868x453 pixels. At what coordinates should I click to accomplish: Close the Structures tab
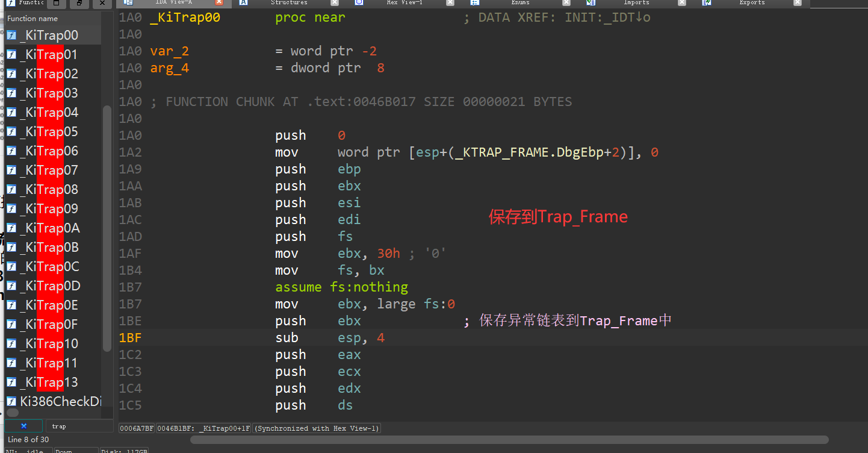(335, 2)
